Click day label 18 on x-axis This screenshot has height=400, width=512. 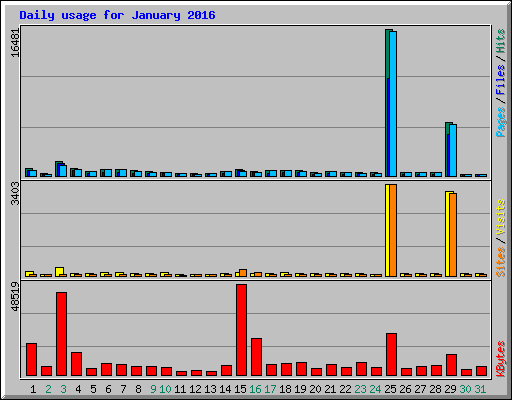click(285, 389)
